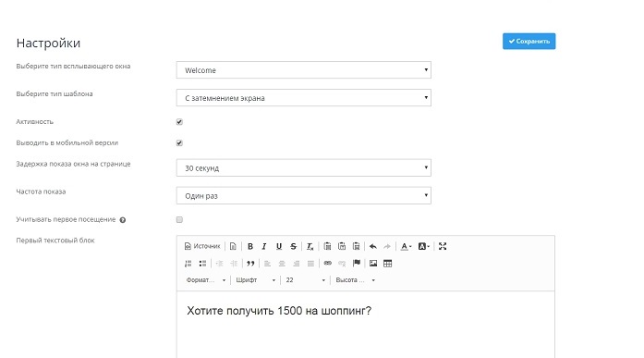The image size is (644, 358).
Task: Apply Italic formatting in the editor
Action: click(264, 246)
